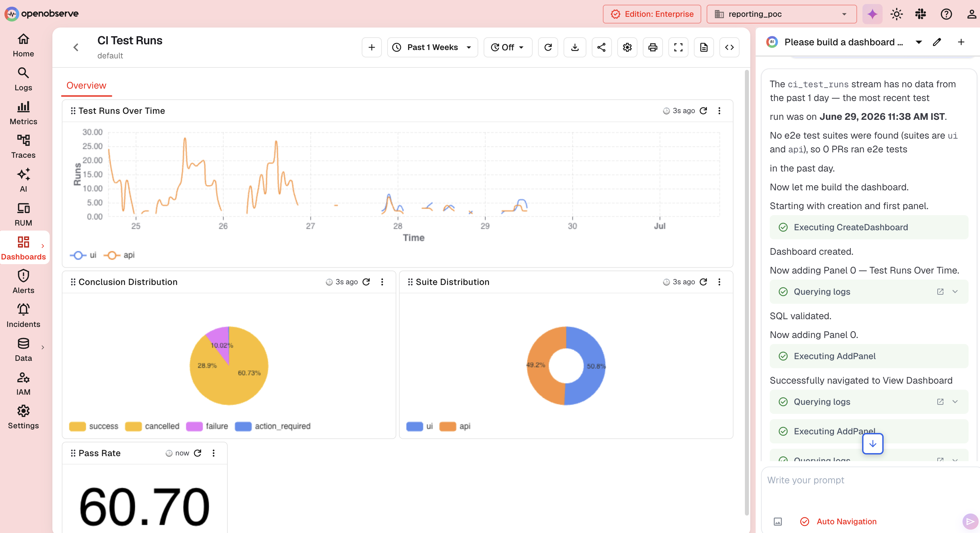Toggle cancelled slice in Conclusion Distribution legend
The width and height of the screenshot is (980, 533).
coord(152,426)
